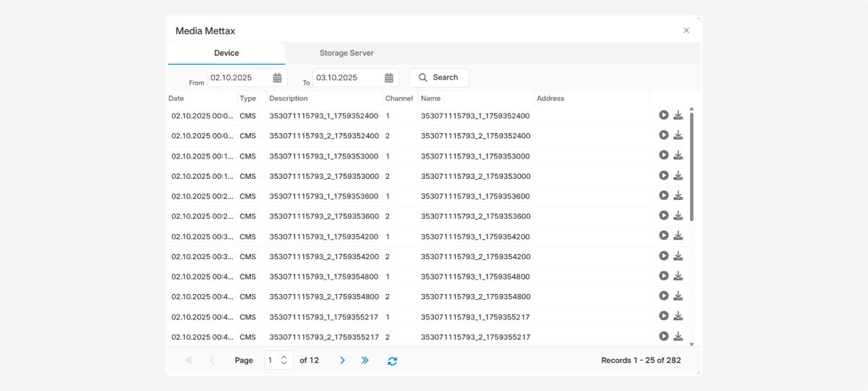The image size is (868, 391).
Task: Go to the next page of records
Action: tap(342, 361)
